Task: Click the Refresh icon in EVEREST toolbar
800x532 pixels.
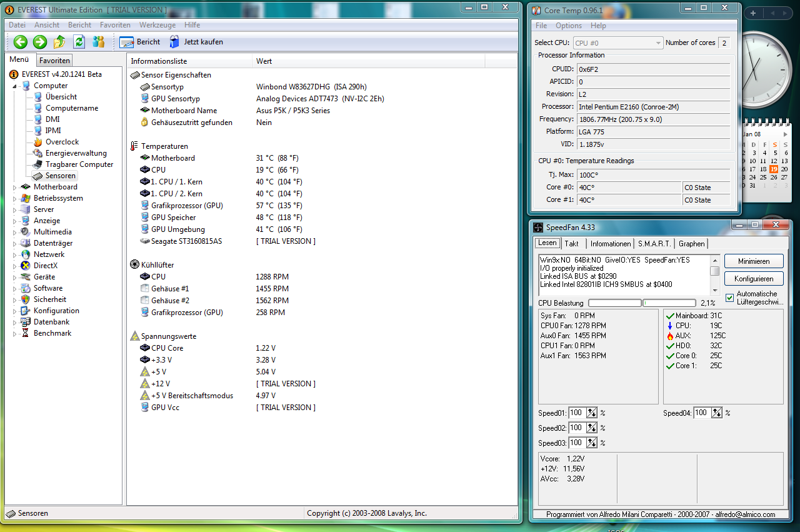Action: coord(79,42)
